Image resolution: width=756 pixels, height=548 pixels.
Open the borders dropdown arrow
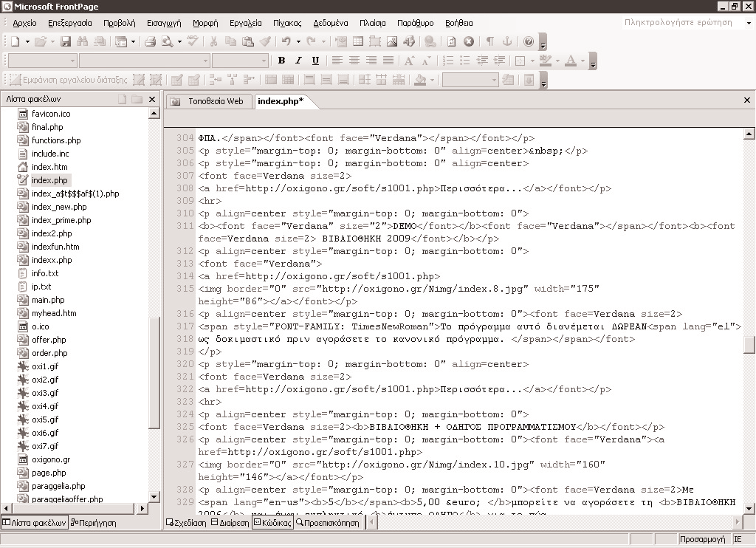coord(532,61)
